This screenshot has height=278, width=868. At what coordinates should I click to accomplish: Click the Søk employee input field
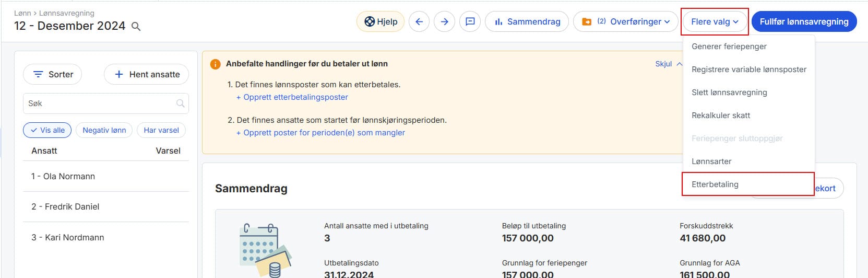point(99,103)
